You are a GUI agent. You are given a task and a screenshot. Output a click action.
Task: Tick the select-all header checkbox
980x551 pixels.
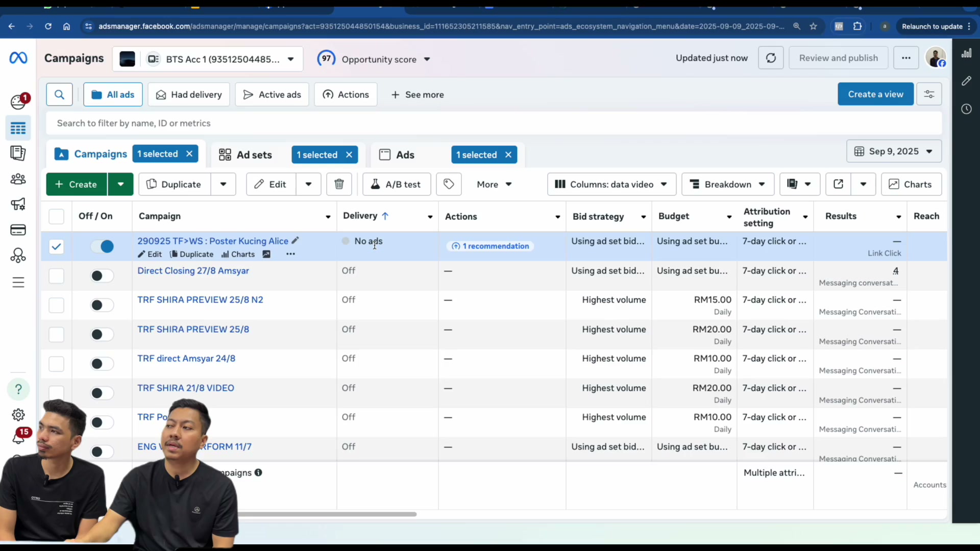click(x=56, y=216)
